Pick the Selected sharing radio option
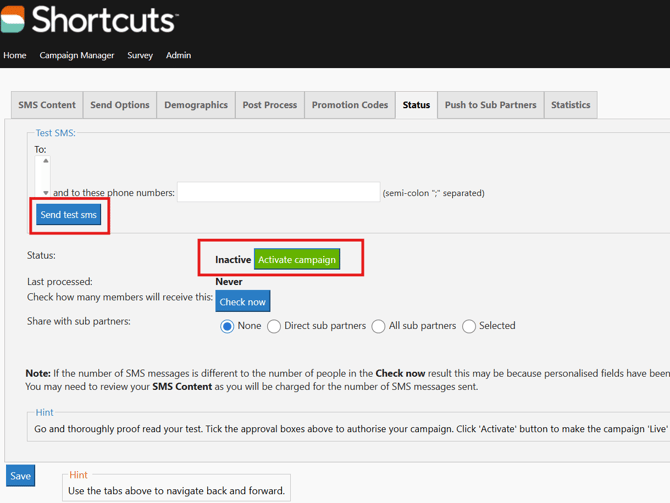The height and width of the screenshot is (503, 670). (x=469, y=326)
